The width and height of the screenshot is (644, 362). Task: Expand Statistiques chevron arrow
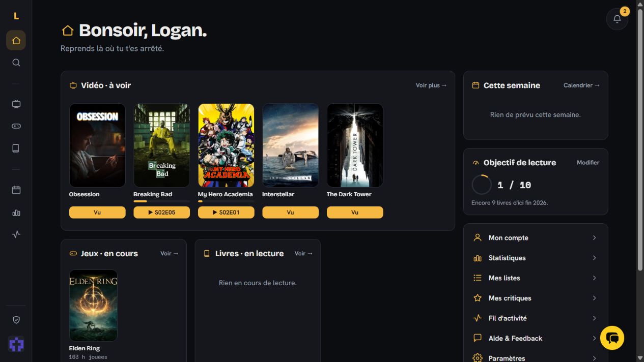594,258
